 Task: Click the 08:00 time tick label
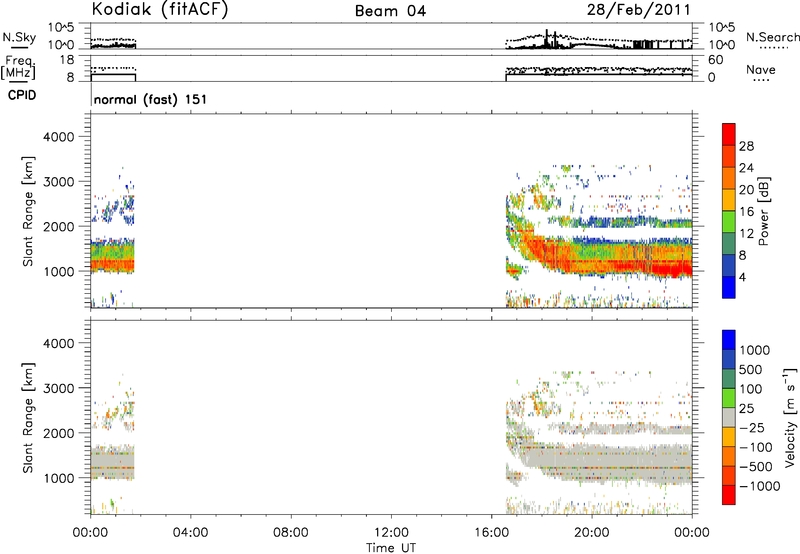[x=291, y=533]
